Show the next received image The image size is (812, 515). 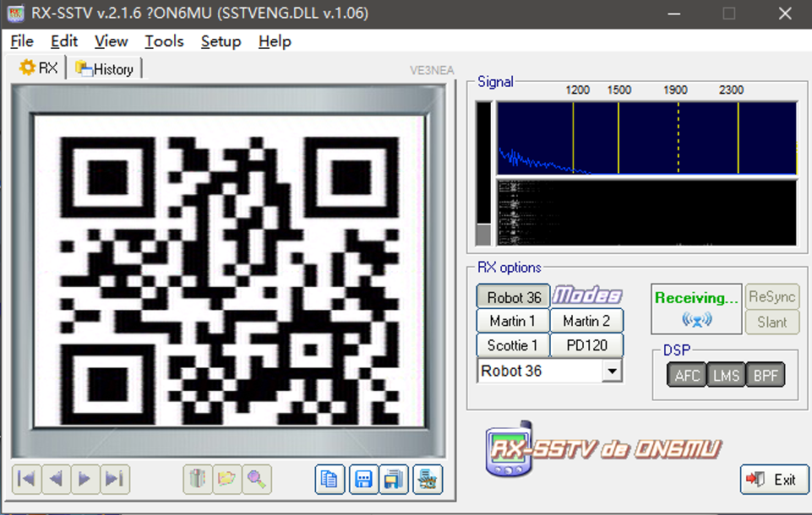[85, 480]
